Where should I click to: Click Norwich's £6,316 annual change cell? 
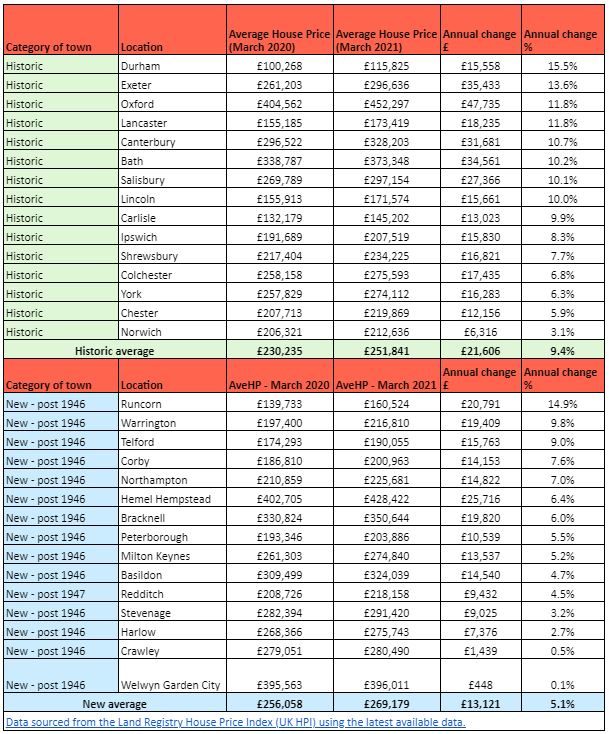[481, 331]
